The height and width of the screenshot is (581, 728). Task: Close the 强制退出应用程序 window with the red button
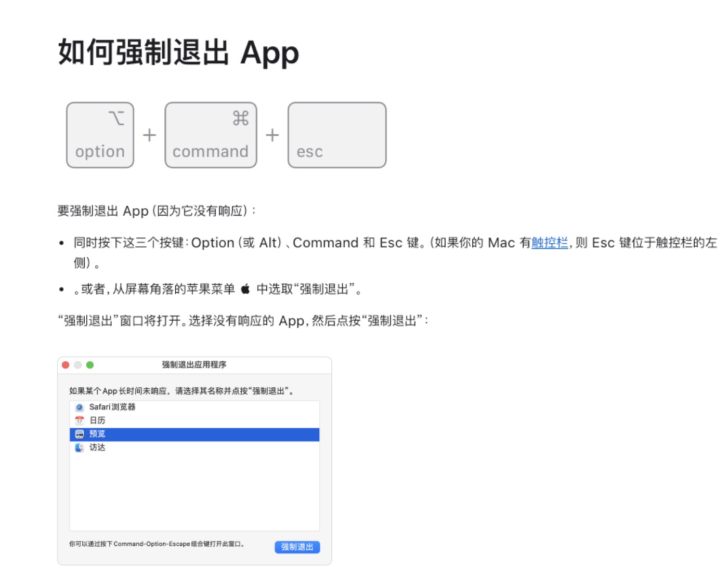coord(66,365)
